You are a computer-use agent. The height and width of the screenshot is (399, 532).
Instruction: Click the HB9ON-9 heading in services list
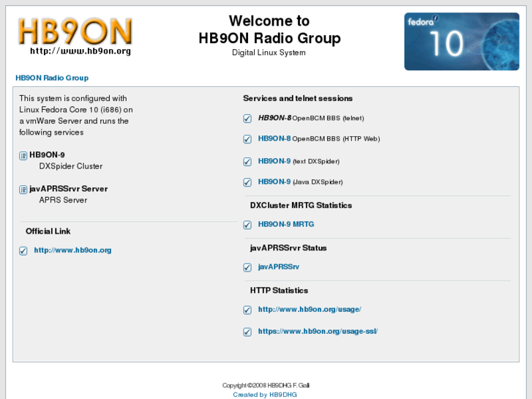47,155
